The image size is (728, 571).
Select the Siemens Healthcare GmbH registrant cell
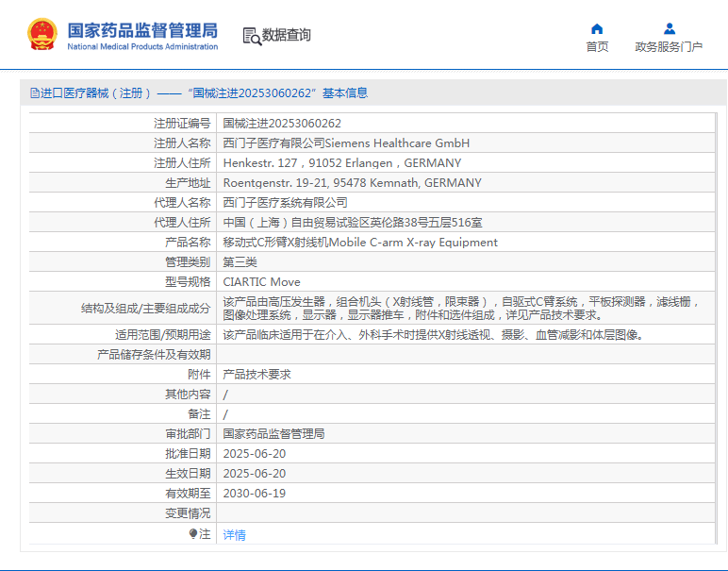click(x=466, y=143)
